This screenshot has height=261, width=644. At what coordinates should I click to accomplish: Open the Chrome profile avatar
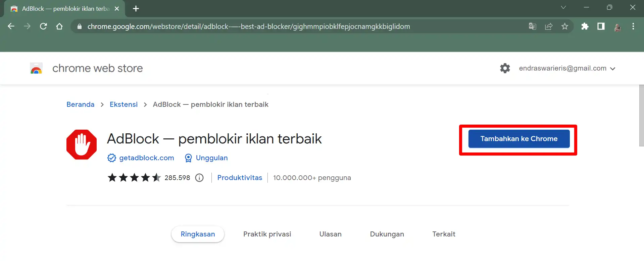point(617,27)
